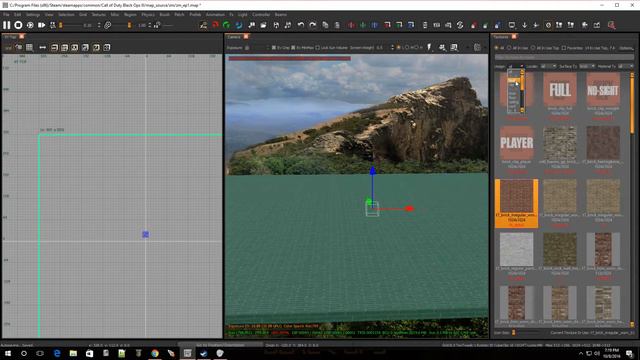Screen dimensions: 640x360
Task: Click the green corner-arrow rotate icon
Action: tap(399, 25)
